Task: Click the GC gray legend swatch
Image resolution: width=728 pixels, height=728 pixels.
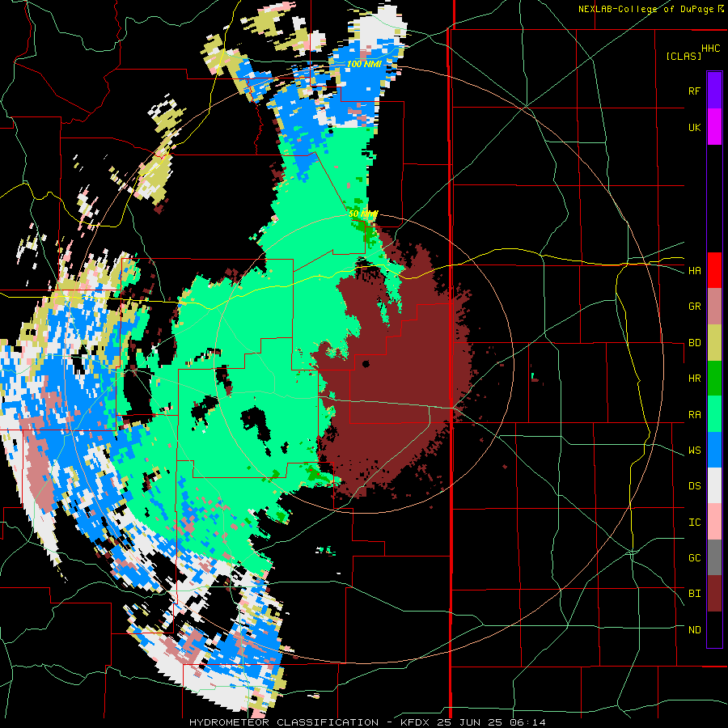Action: tap(714, 557)
